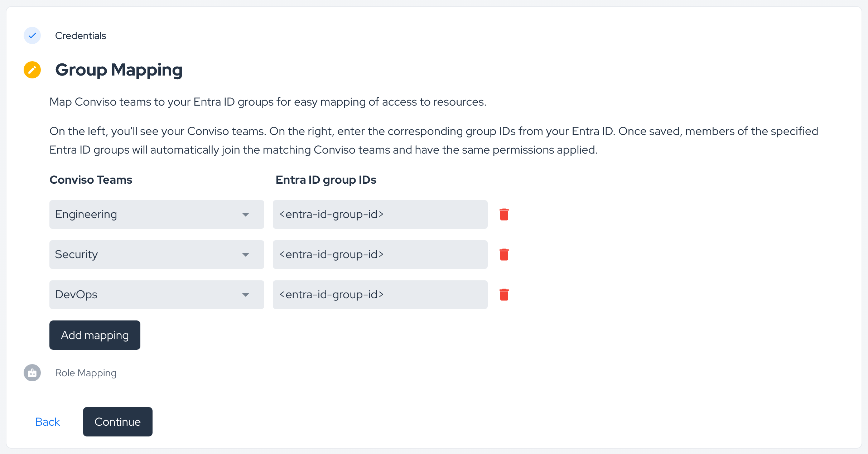Delete the Engineering mapping row

[504, 214]
